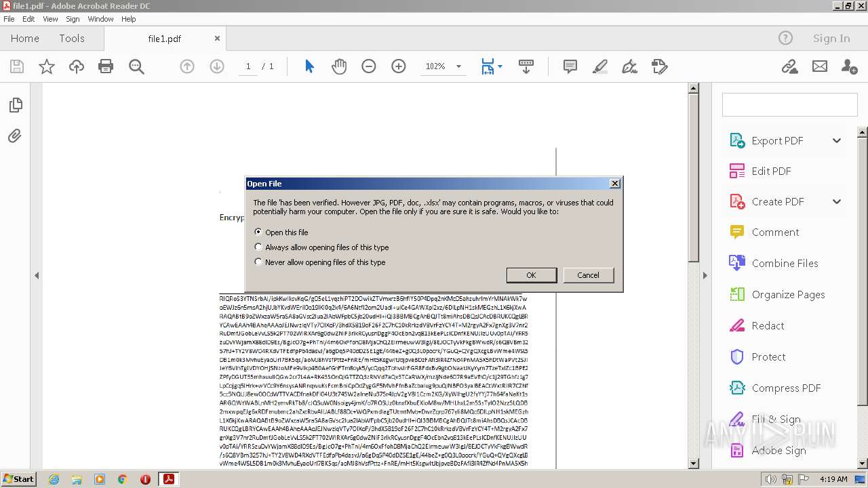This screenshot has height=488, width=868.
Task: Click the page number field
Action: 248,66
